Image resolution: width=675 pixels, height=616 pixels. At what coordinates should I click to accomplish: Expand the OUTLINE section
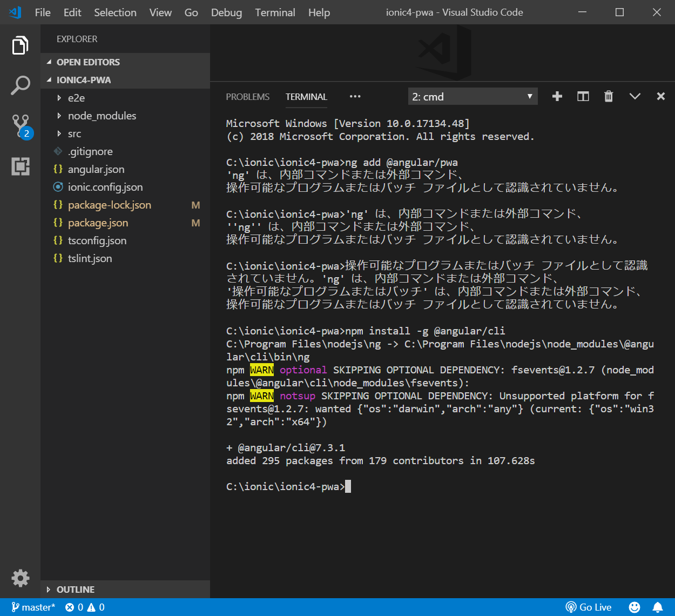pos(125,590)
